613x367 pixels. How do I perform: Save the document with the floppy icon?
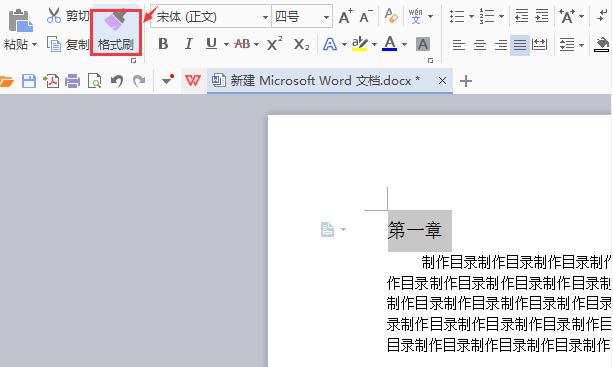(29, 81)
